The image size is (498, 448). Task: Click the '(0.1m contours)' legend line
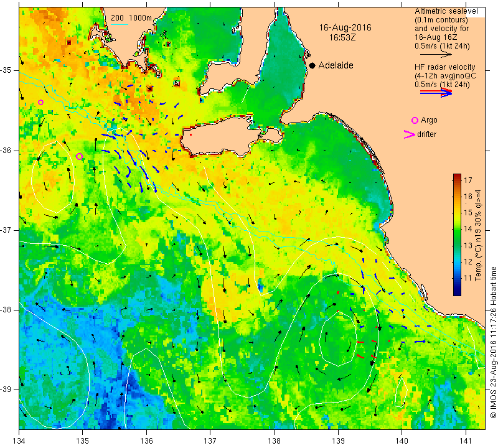click(441, 20)
